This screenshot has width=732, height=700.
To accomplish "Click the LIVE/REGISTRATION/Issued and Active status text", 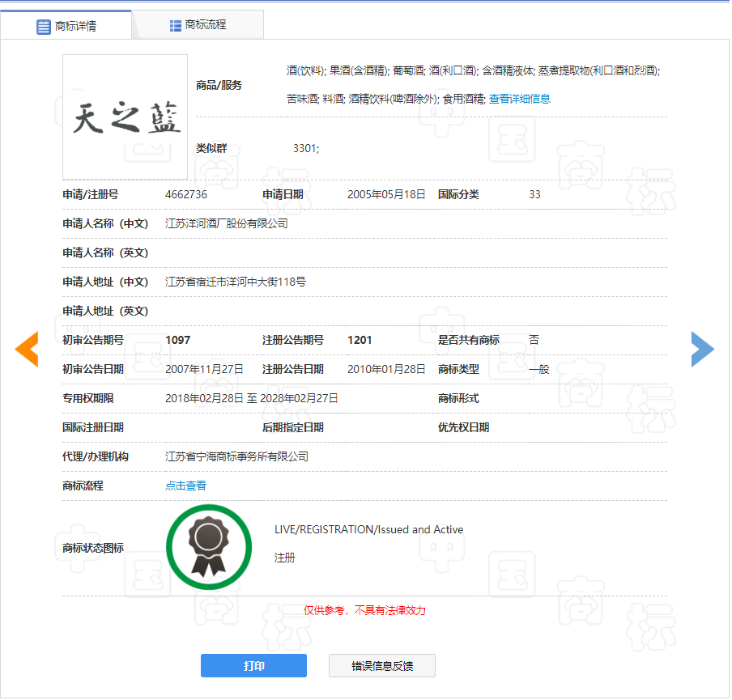I will (368, 529).
